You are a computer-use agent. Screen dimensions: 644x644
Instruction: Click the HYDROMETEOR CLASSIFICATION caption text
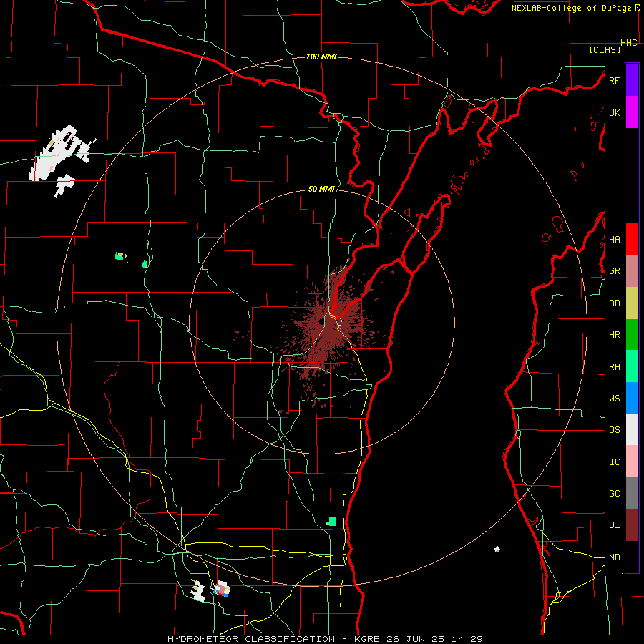click(x=251, y=639)
